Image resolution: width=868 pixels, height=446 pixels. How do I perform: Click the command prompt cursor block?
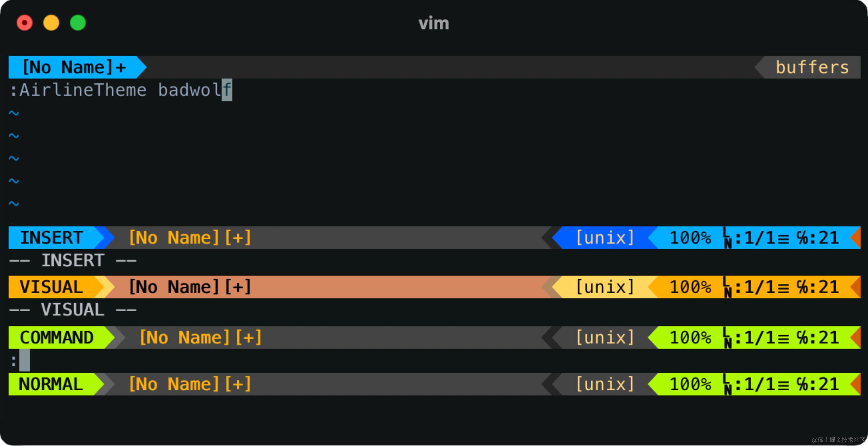click(25, 360)
